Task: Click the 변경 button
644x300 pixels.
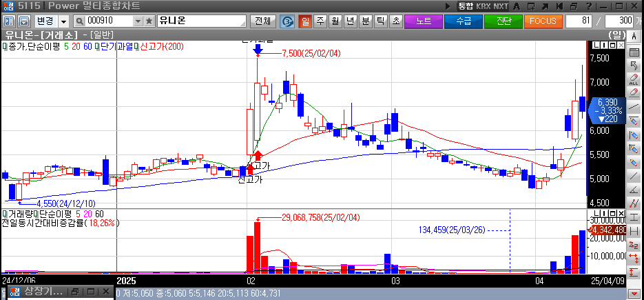Action: pyautogui.click(x=45, y=21)
